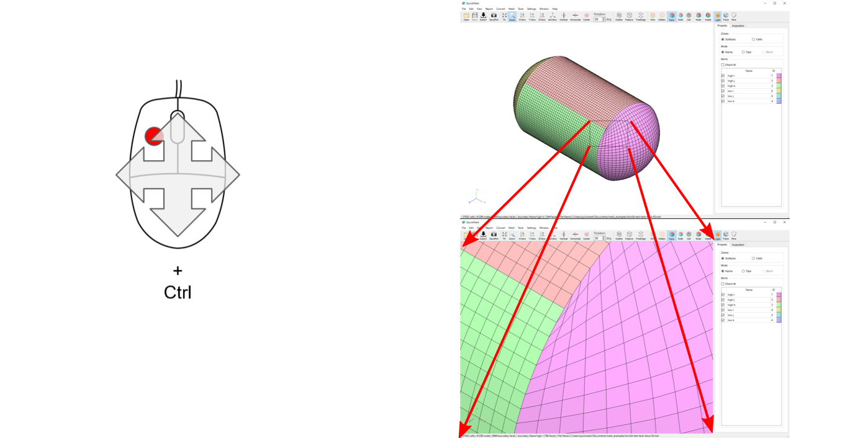Select Solid display mode in upper window
Image resolution: width=868 pixels, height=438 pixels.
click(x=680, y=16)
